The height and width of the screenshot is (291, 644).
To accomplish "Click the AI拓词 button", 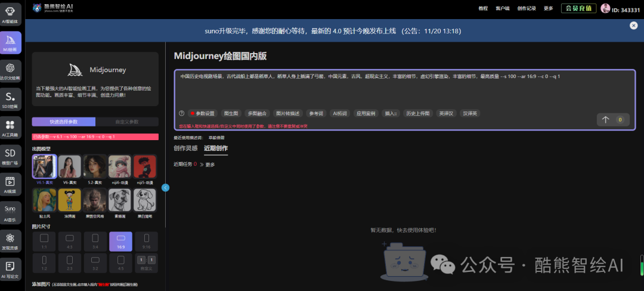I will tap(340, 113).
